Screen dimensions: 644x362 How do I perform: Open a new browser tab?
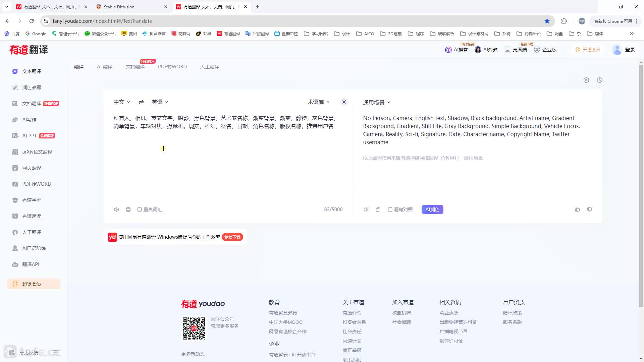pyautogui.click(x=258, y=7)
